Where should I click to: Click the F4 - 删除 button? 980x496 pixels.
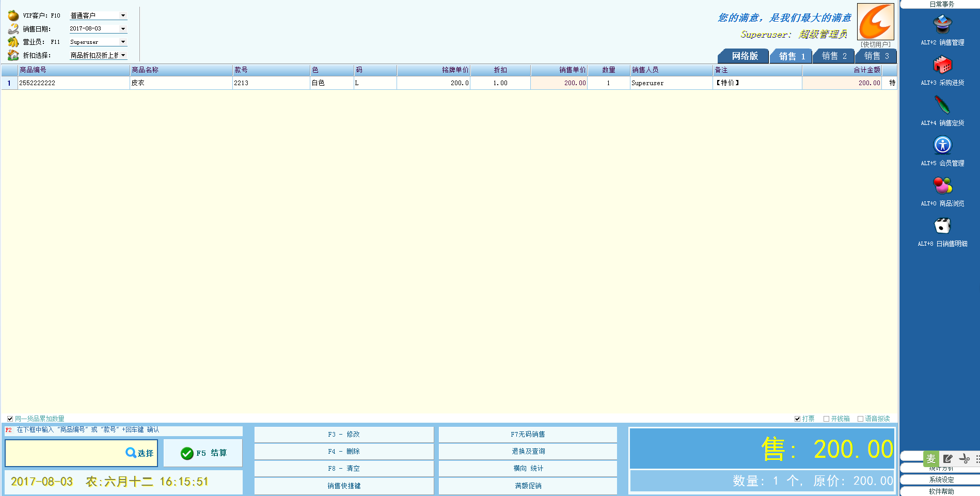tap(344, 452)
